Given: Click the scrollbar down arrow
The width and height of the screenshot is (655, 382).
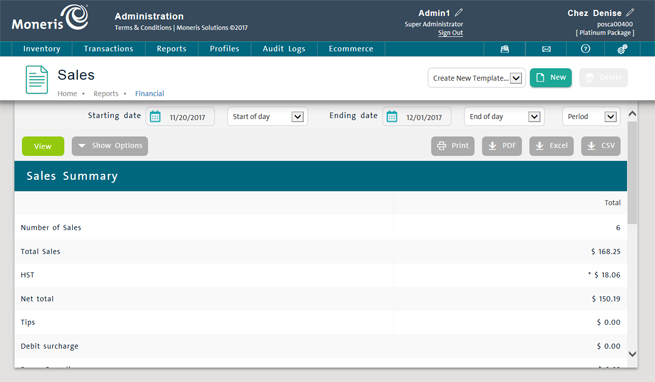Looking at the screenshot, I should [632, 354].
